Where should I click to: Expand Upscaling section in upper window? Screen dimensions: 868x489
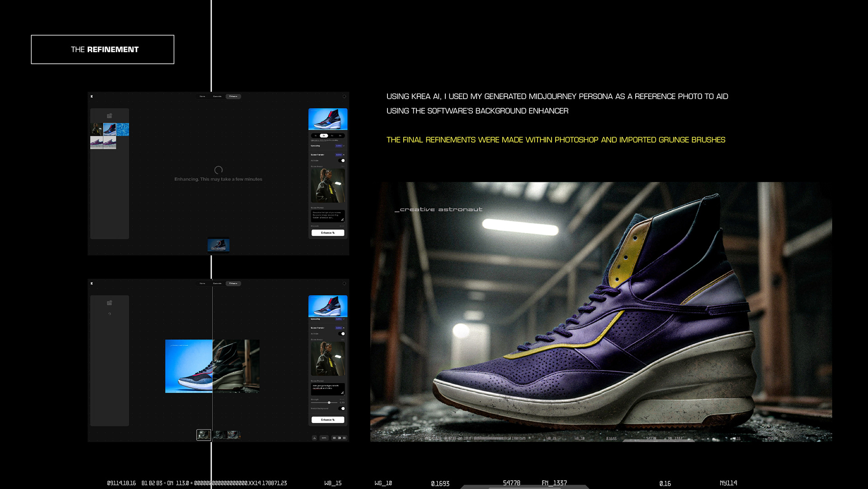(x=344, y=146)
